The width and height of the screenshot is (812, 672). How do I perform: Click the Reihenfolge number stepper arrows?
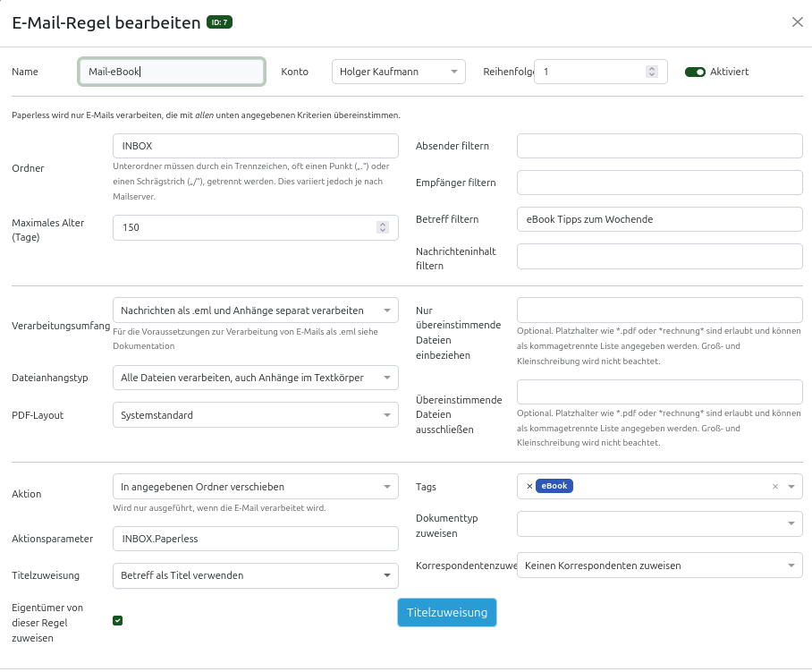tap(651, 72)
